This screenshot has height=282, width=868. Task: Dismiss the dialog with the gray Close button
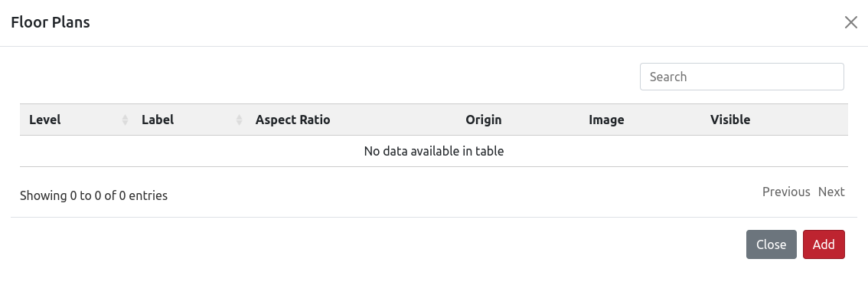tap(771, 244)
